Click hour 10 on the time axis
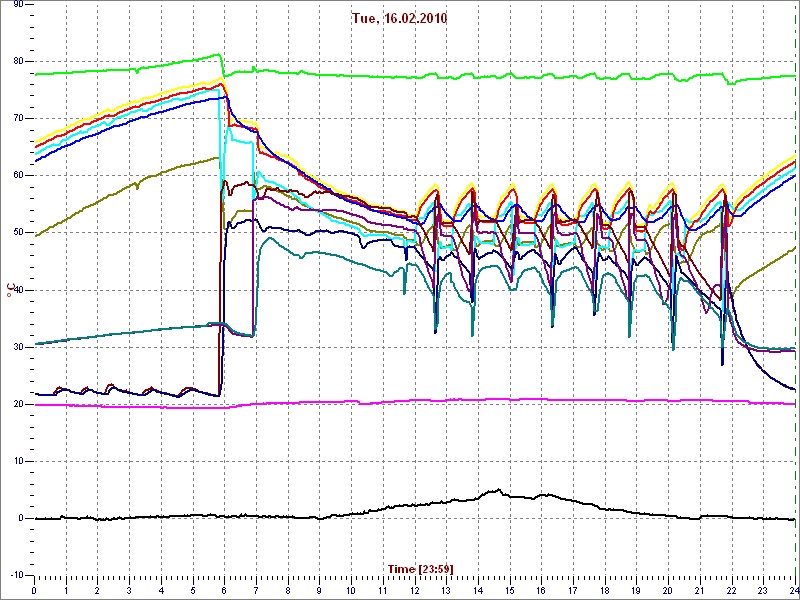 click(x=351, y=590)
